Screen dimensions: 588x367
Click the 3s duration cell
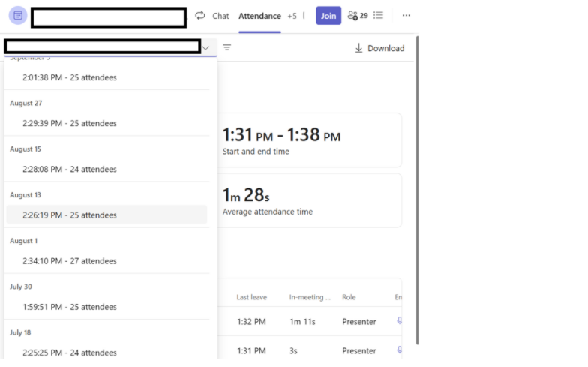[x=293, y=351]
